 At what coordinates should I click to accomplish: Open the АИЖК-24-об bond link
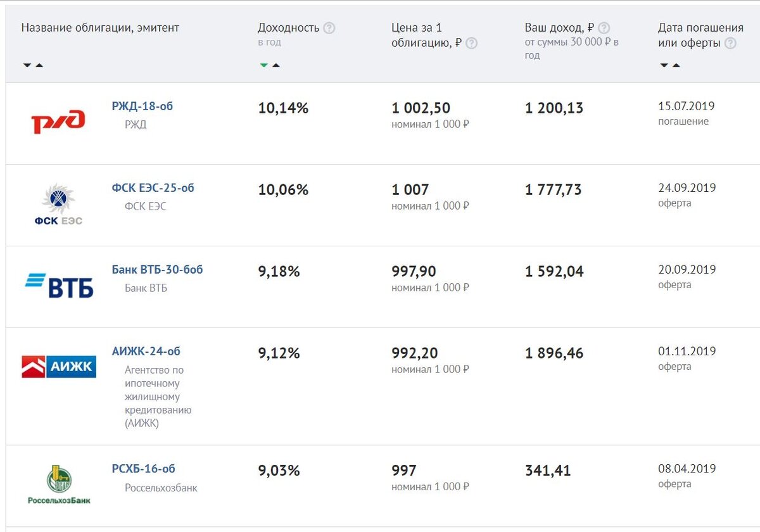(x=146, y=351)
